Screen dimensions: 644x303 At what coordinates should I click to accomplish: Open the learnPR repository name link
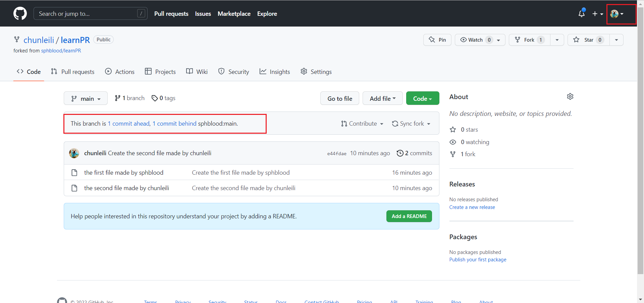click(75, 40)
